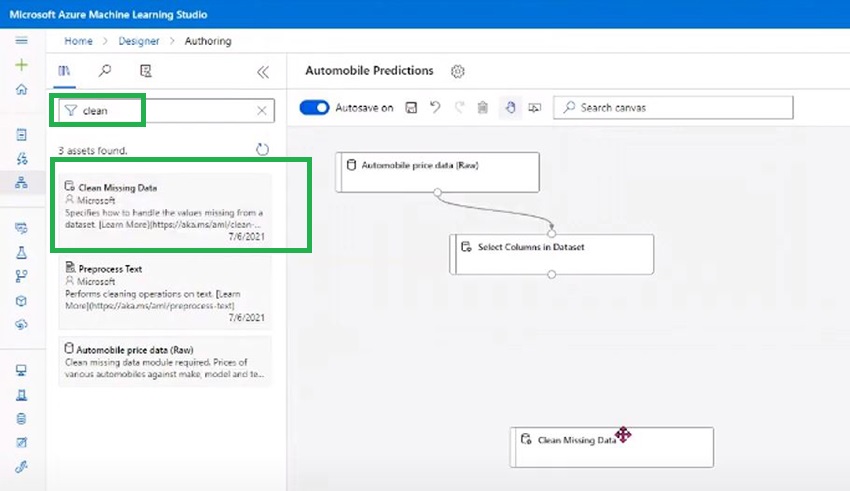Click the Save pipeline icon
Screen dimensions: 850x491
pyautogui.click(x=411, y=108)
